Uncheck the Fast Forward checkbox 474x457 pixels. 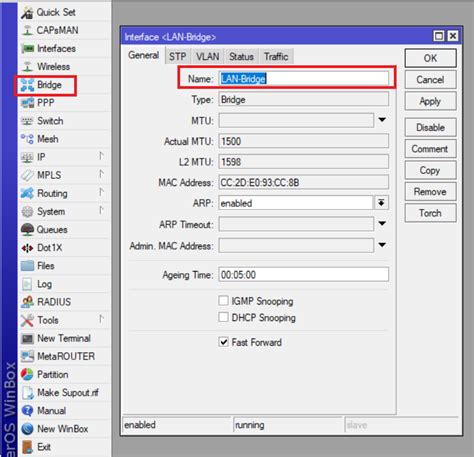[x=223, y=342]
